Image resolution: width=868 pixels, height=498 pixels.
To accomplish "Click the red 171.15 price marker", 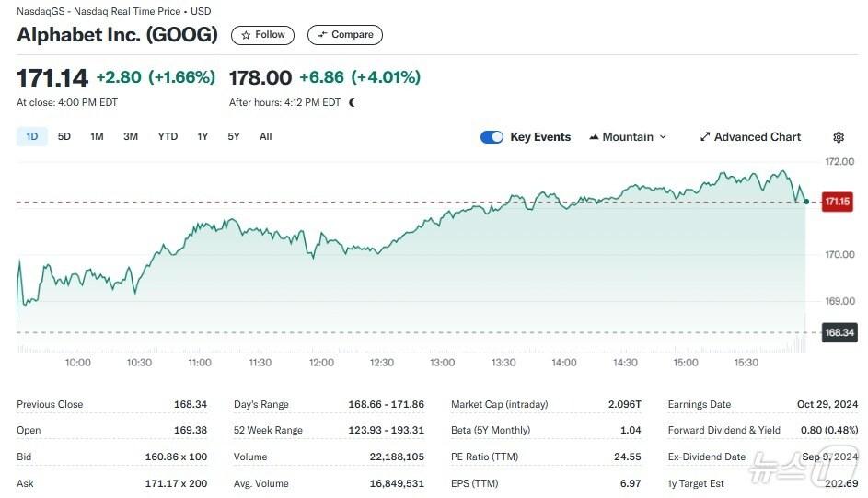I will pyautogui.click(x=837, y=202).
